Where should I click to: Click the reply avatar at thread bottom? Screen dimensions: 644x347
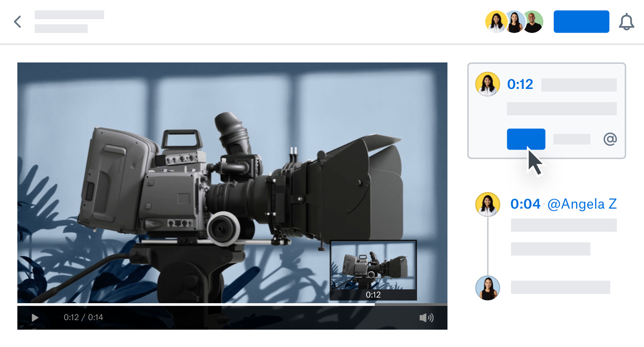click(488, 288)
